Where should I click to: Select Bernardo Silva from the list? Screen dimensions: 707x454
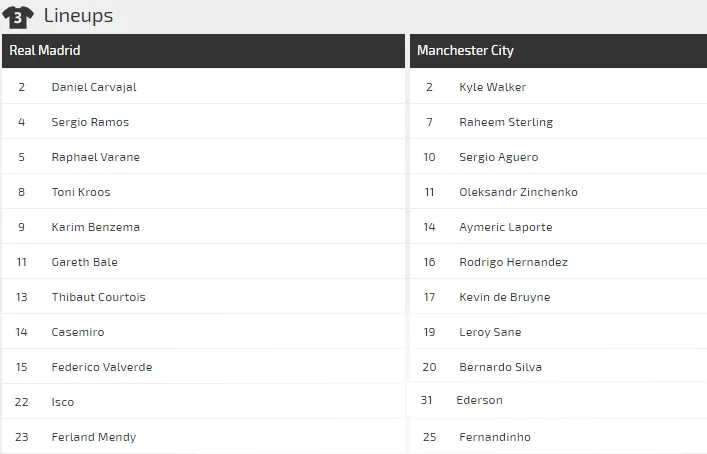[500, 367]
